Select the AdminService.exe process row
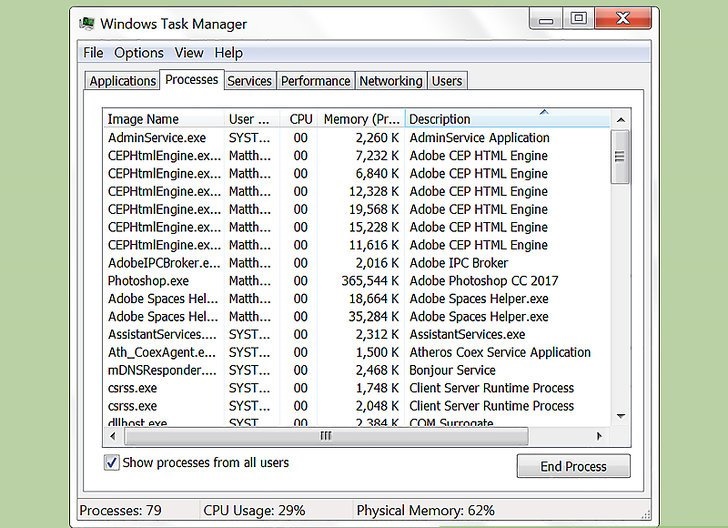This screenshot has width=728, height=528. pyautogui.click(x=357, y=138)
